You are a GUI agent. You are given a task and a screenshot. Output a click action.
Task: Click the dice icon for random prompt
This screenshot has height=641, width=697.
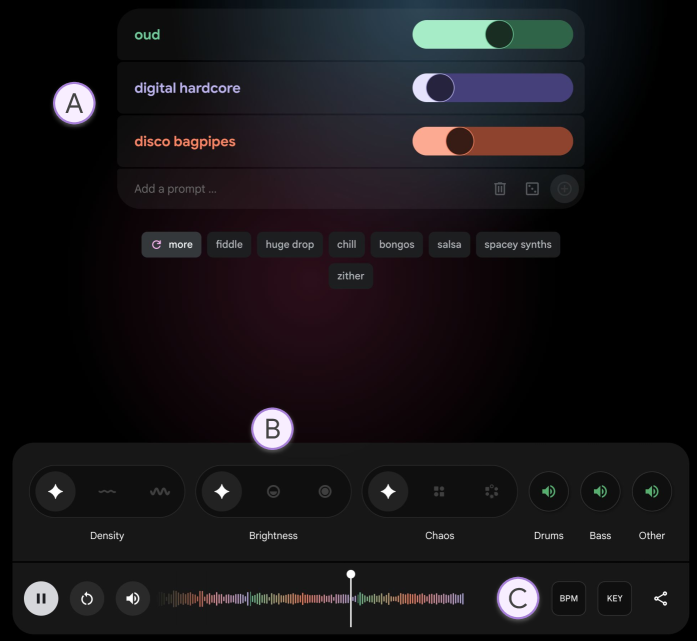pos(532,189)
